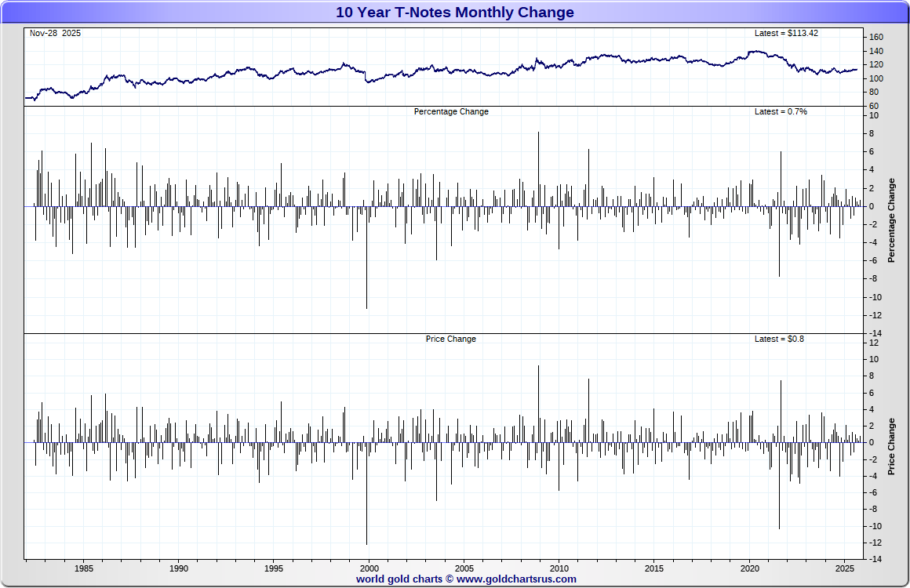Click the 'Latest = $0.8' label
This screenshot has width=910, height=588.
pos(779,339)
